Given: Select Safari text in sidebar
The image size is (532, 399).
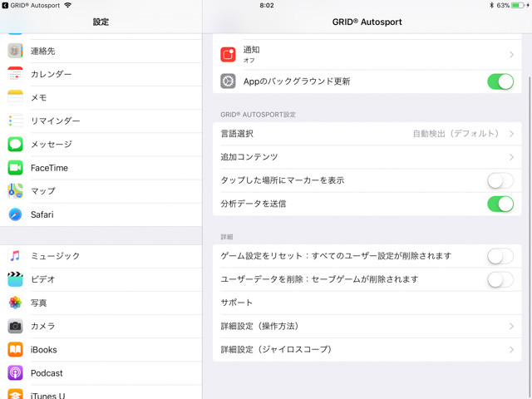Looking at the screenshot, I should [x=42, y=214].
